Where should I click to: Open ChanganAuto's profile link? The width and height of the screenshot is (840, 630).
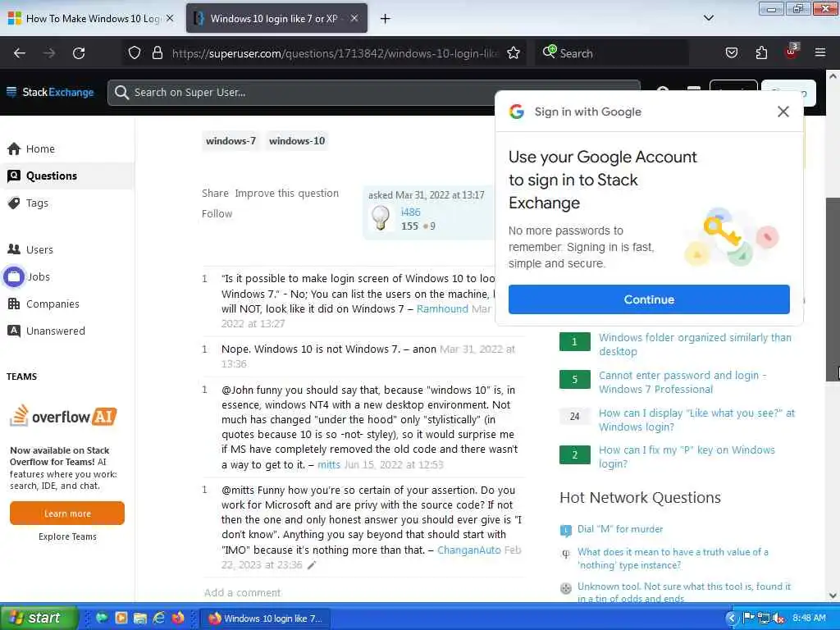click(468, 550)
